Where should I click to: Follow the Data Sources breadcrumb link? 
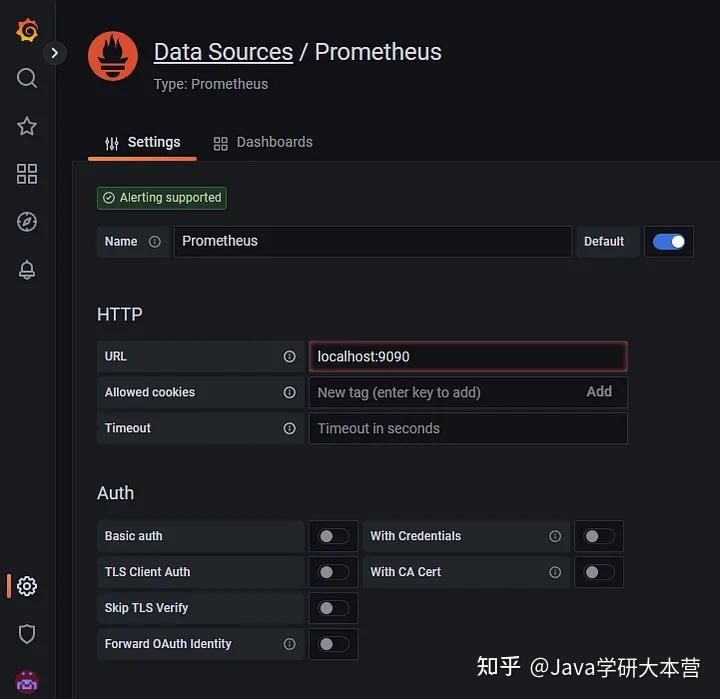[x=223, y=52]
